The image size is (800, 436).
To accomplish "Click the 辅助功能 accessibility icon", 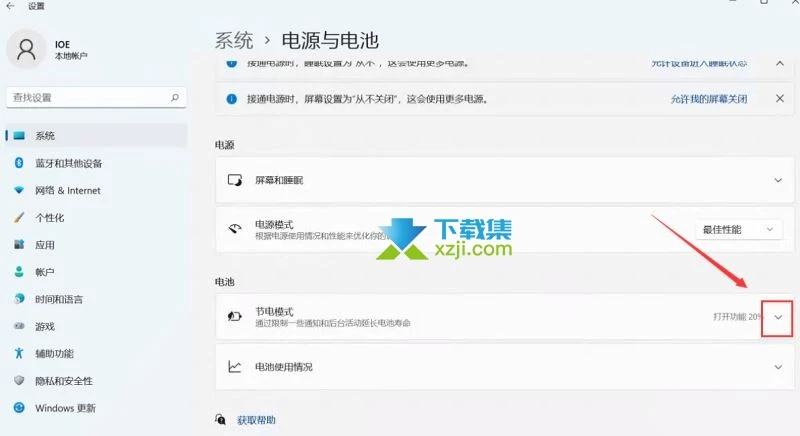I will tap(19, 353).
